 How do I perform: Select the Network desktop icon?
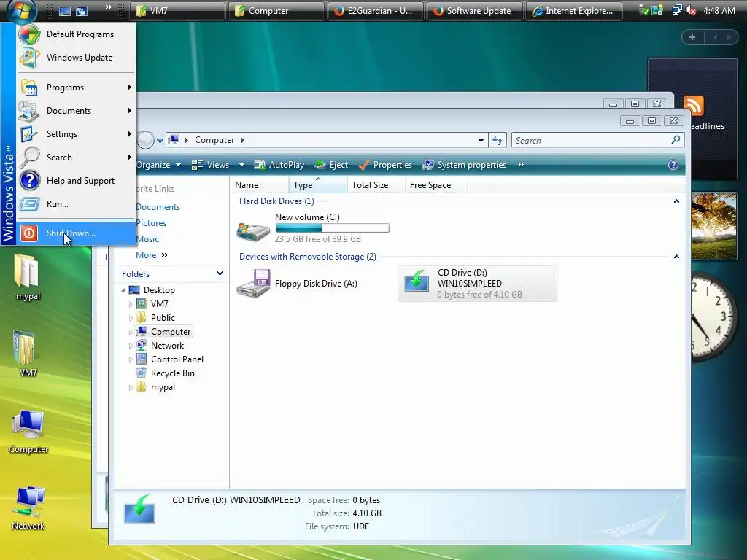(x=28, y=507)
